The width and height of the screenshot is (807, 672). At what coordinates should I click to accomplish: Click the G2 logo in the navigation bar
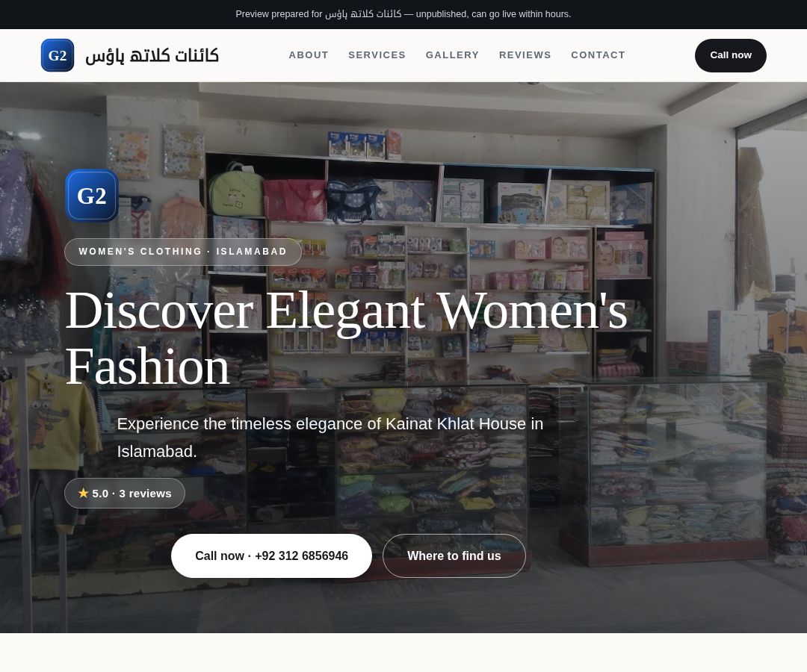tap(58, 55)
